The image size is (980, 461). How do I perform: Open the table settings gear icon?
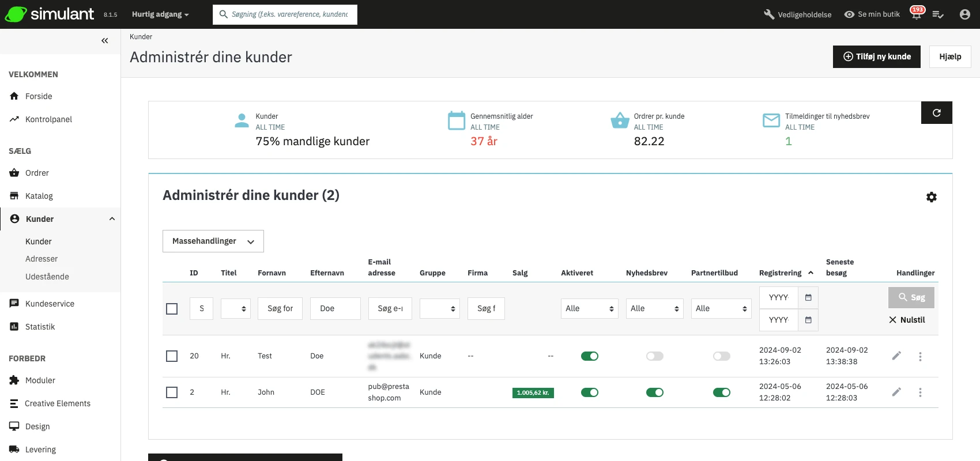[931, 197]
